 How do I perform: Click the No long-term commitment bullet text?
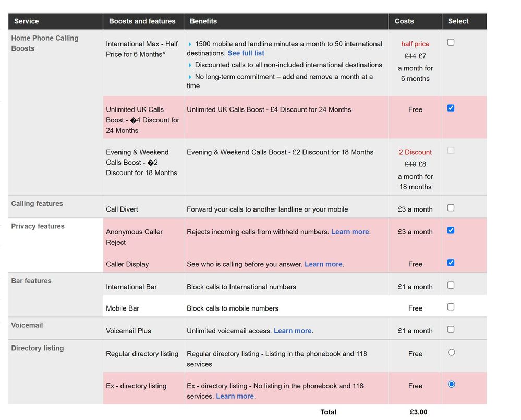tap(280, 81)
